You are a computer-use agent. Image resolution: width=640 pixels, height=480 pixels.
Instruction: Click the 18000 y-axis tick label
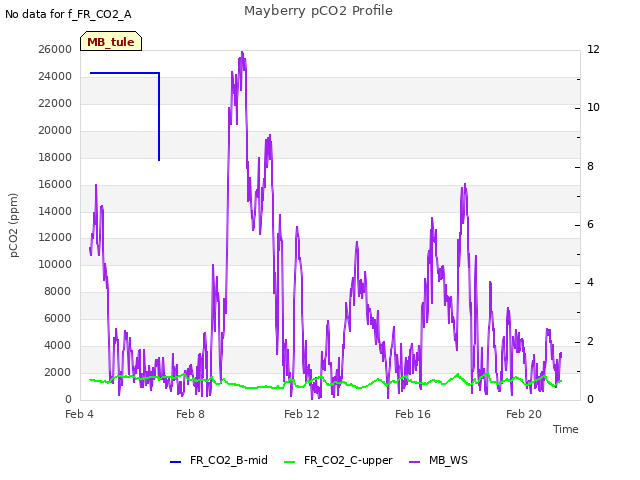pos(55,157)
